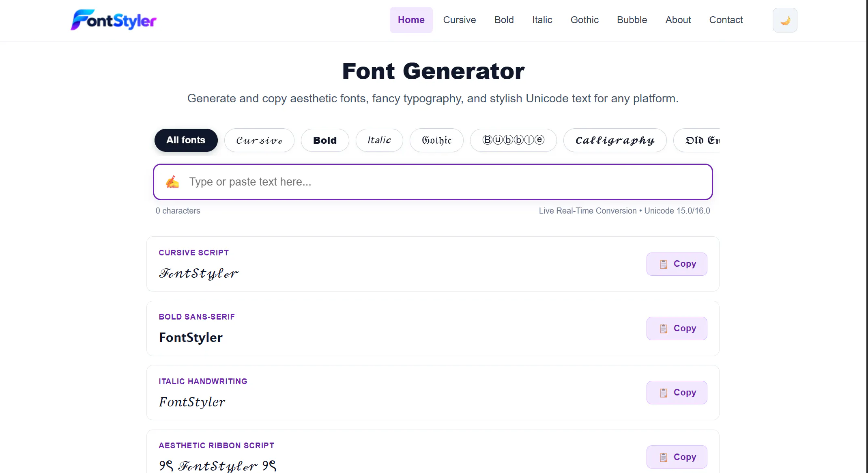Click the Cursive Script preview text

pyautogui.click(x=199, y=273)
